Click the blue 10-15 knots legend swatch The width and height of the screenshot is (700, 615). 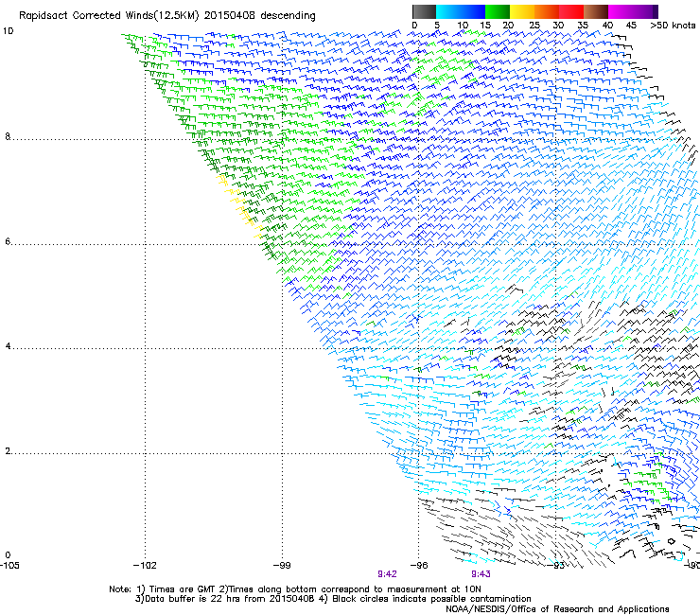point(473,11)
